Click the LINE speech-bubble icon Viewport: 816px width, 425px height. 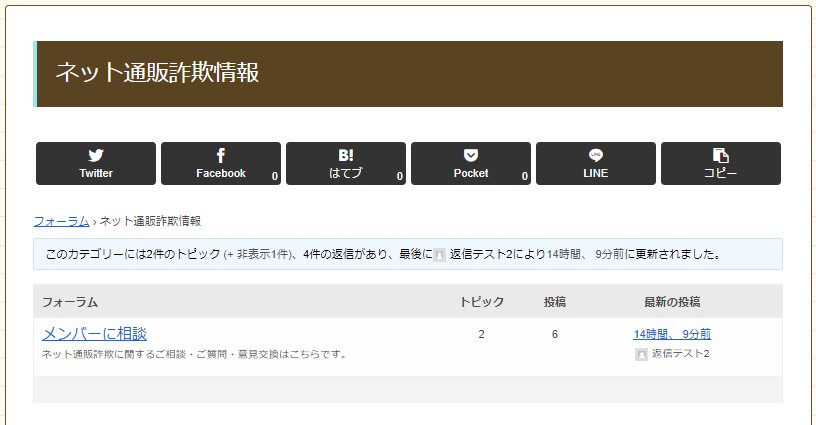pyautogui.click(x=596, y=155)
